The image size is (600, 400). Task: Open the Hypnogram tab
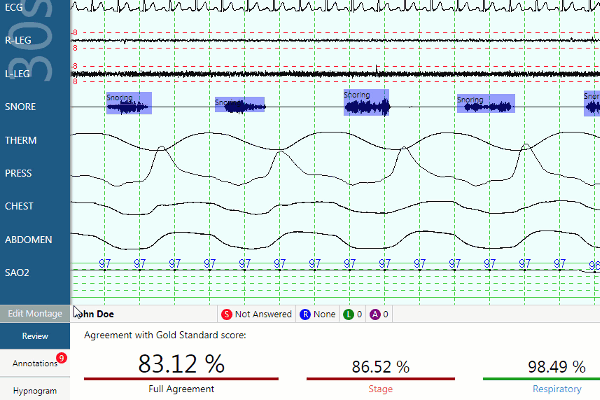[35, 390]
